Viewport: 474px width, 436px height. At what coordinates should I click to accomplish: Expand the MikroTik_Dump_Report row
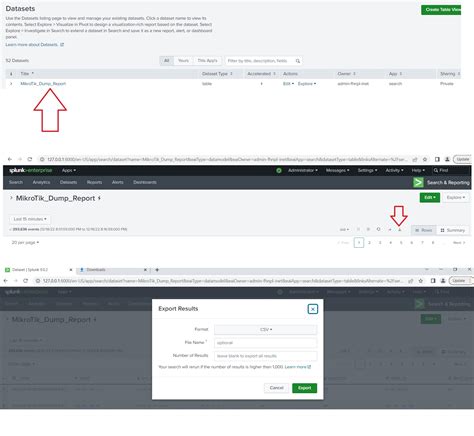click(x=11, y=84)
